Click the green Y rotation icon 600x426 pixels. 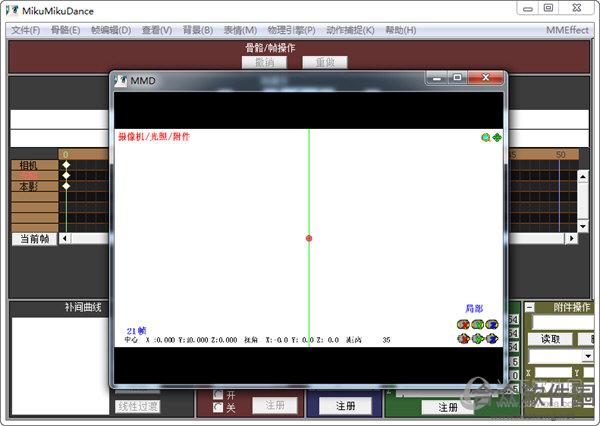click(478, 325)
